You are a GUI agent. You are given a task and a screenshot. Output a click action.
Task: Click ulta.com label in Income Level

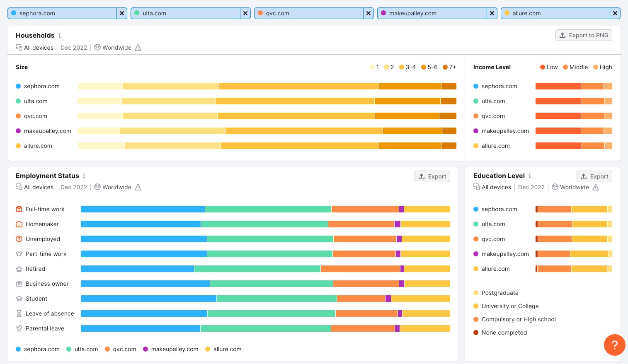point(493,101)
